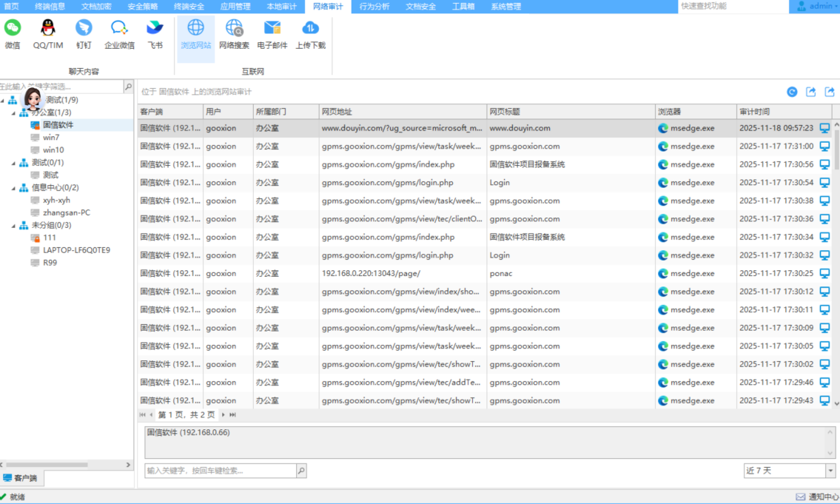
Task: Go to next page of results
Action: 224,415
